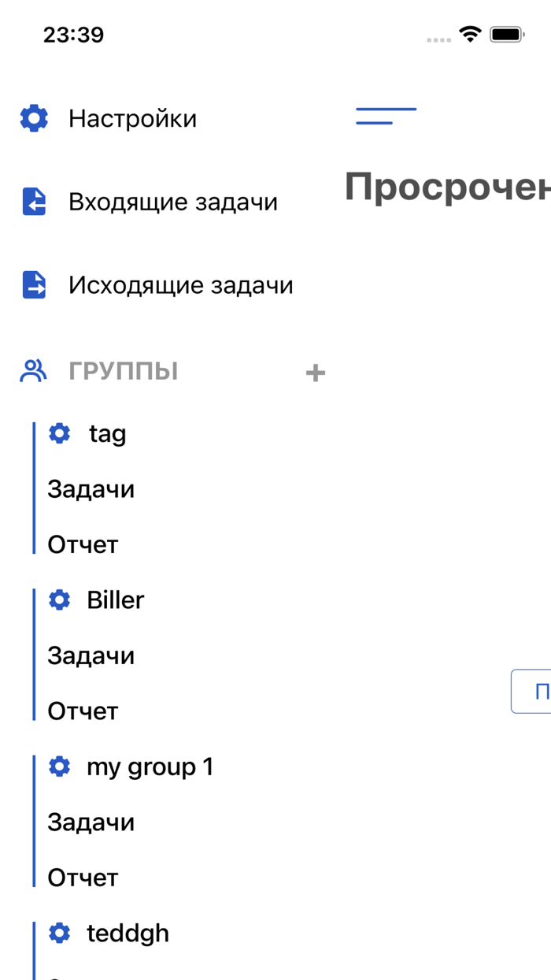Open the Настройки gear icon
The image size is (551, 980).
(32, 118)
